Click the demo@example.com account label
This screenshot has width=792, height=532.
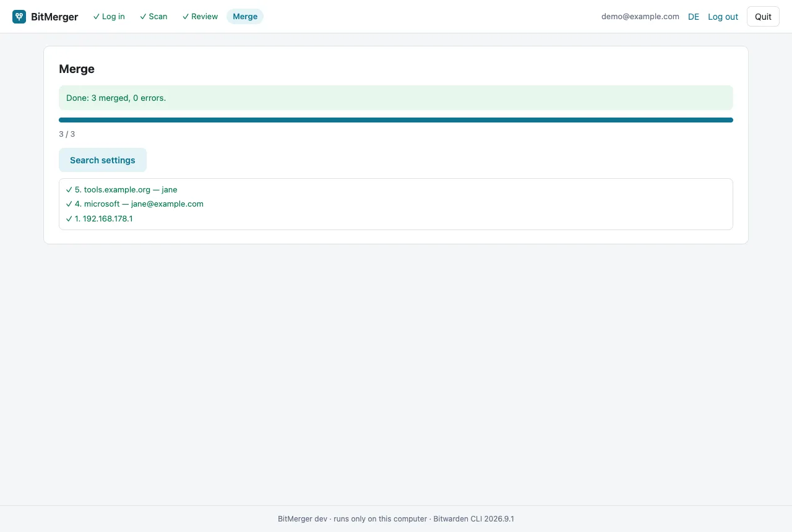pyautogui.click(x=640, y=17)
